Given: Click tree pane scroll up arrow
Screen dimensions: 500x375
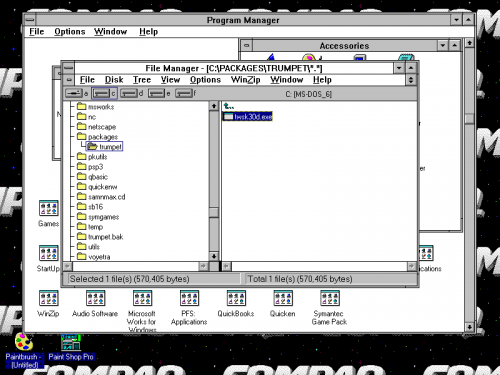Looking at the screenshot, I should (214, 106).
